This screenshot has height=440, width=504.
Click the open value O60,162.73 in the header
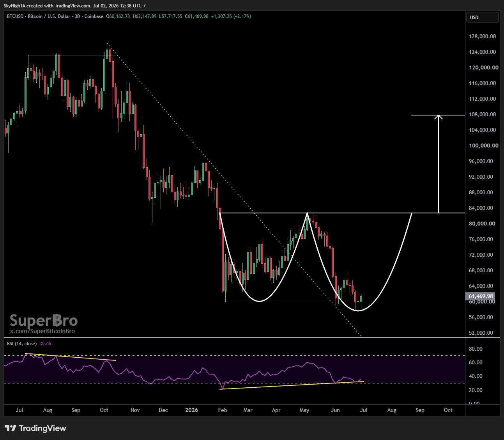click(118, 16)
